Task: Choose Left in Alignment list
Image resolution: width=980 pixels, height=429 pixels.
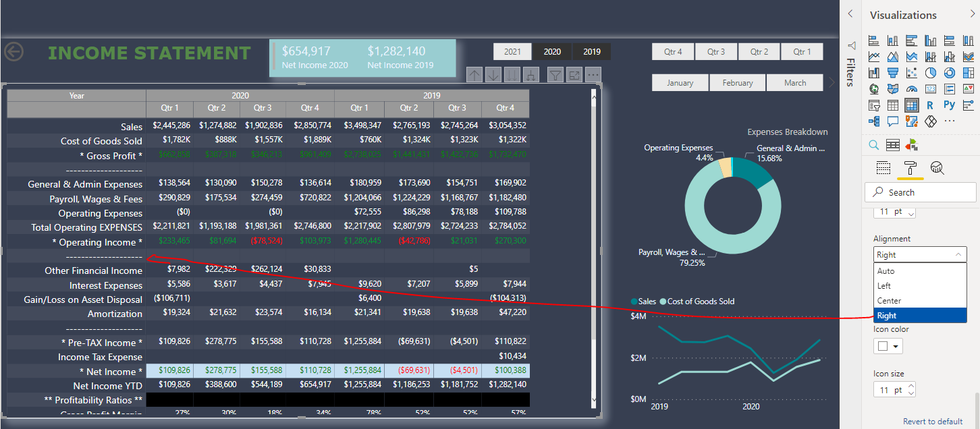Action: 920,285
